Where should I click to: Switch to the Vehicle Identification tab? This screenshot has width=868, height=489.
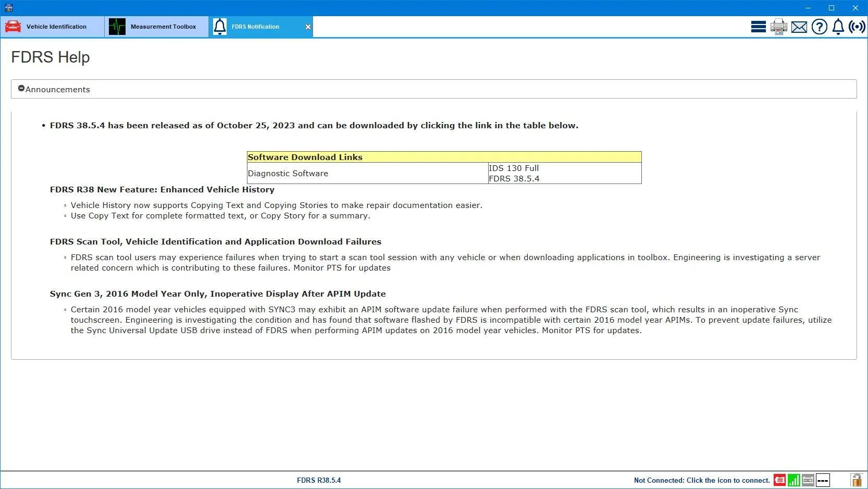click(x=52, y=27)
